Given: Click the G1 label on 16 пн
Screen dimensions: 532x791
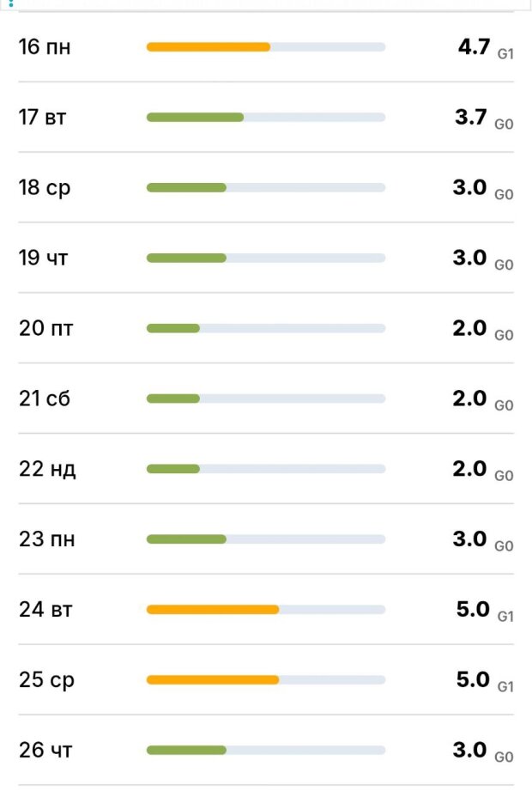Looking at the screenshot, I should click(505, 53).
